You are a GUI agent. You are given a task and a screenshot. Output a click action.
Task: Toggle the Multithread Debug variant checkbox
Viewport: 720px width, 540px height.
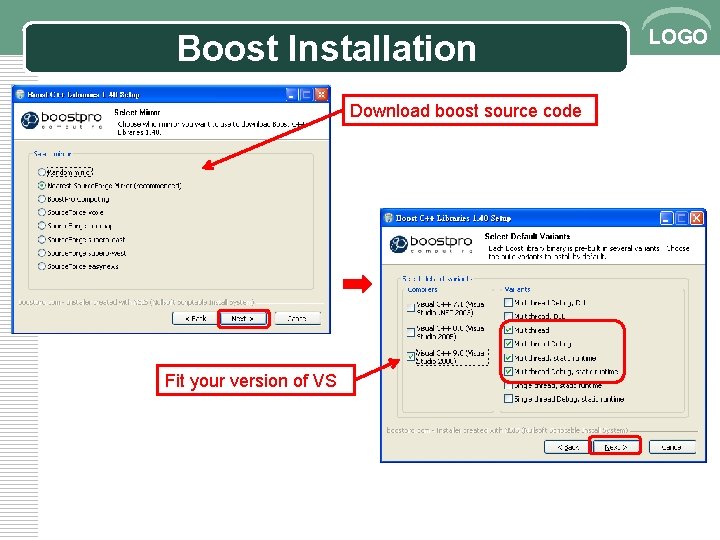508,343
